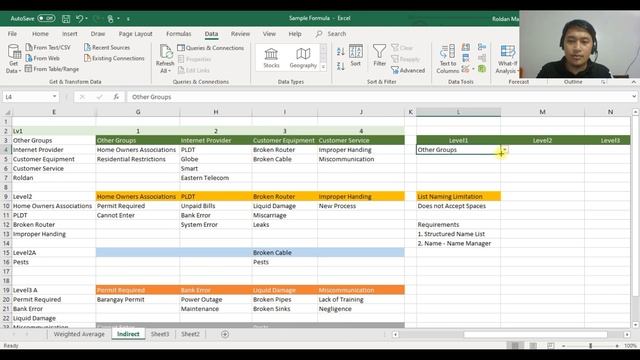Open What-If Analysis
This screenshot has width=640, height=360.
click(x=507, y=59)
